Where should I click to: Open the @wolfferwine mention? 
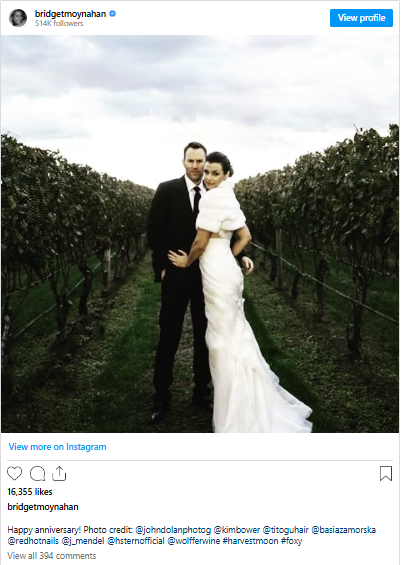point(194,541)
